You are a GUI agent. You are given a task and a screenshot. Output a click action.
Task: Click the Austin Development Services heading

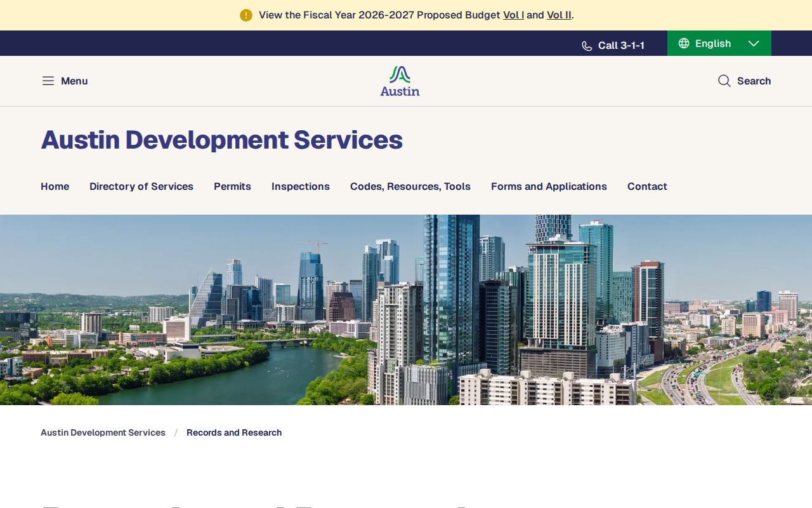coord(222,140)
